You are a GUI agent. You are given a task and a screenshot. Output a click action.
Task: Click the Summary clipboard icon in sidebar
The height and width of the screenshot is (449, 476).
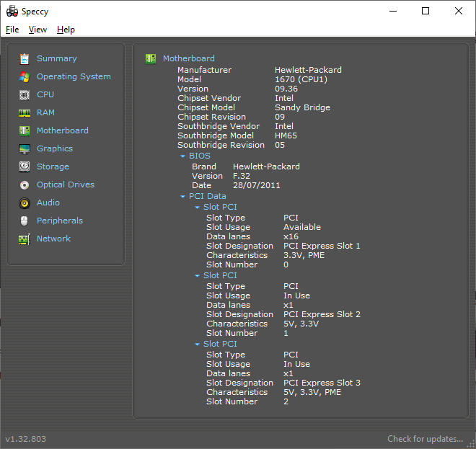pyautogui.click(x=25, y=58)
